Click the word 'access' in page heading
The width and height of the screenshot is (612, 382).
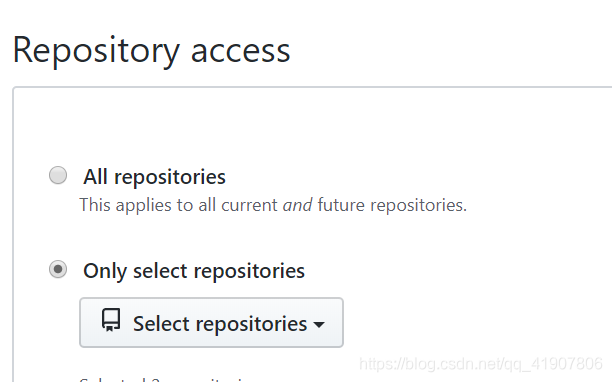[x=240, y=52]
